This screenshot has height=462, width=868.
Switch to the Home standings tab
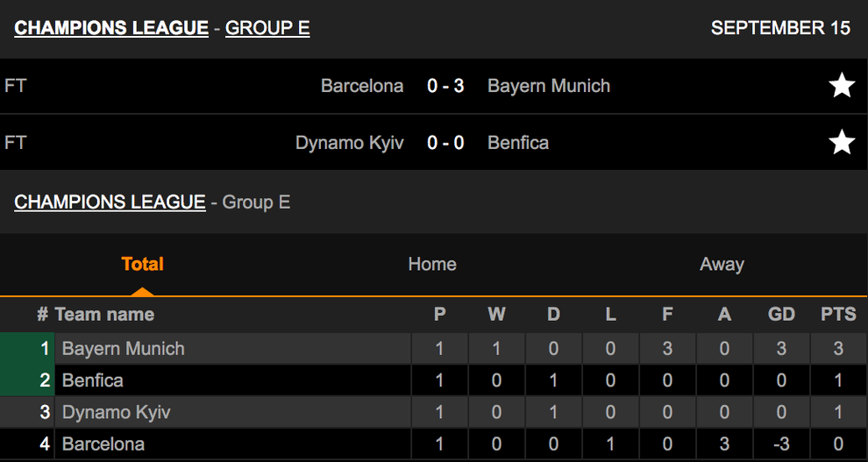[432, 264]
